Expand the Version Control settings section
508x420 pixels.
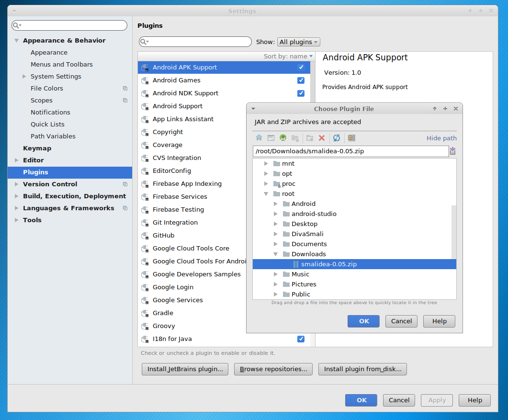click(17, 184)
